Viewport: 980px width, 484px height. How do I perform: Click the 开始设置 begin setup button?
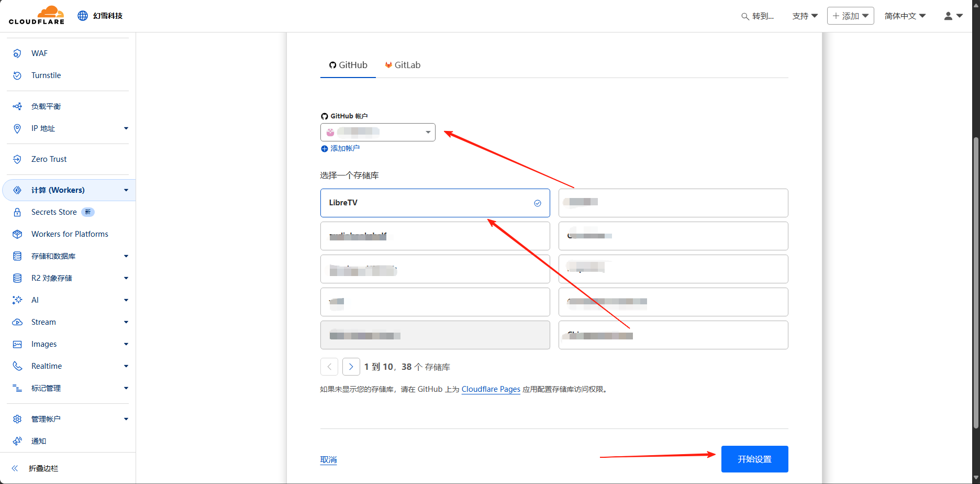coord(755,459)
